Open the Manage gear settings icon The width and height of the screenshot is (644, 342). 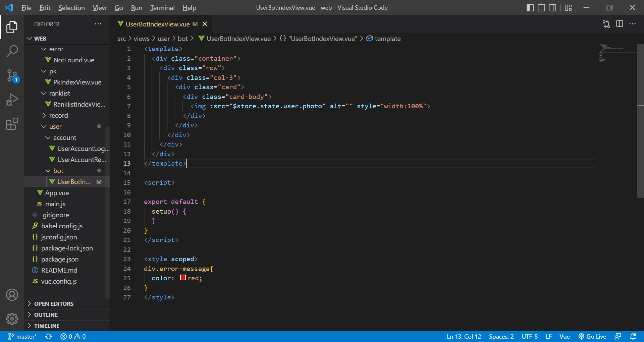coord(12,319)
